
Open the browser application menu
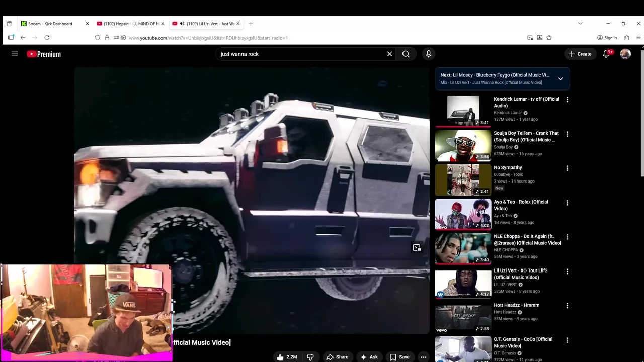(638, 38)
